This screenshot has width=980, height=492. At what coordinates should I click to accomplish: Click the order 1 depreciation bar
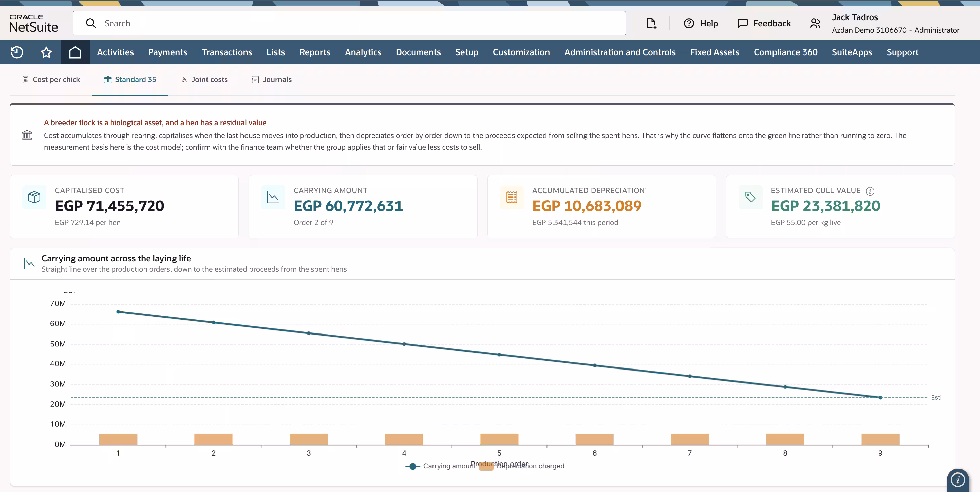point(118,439)
